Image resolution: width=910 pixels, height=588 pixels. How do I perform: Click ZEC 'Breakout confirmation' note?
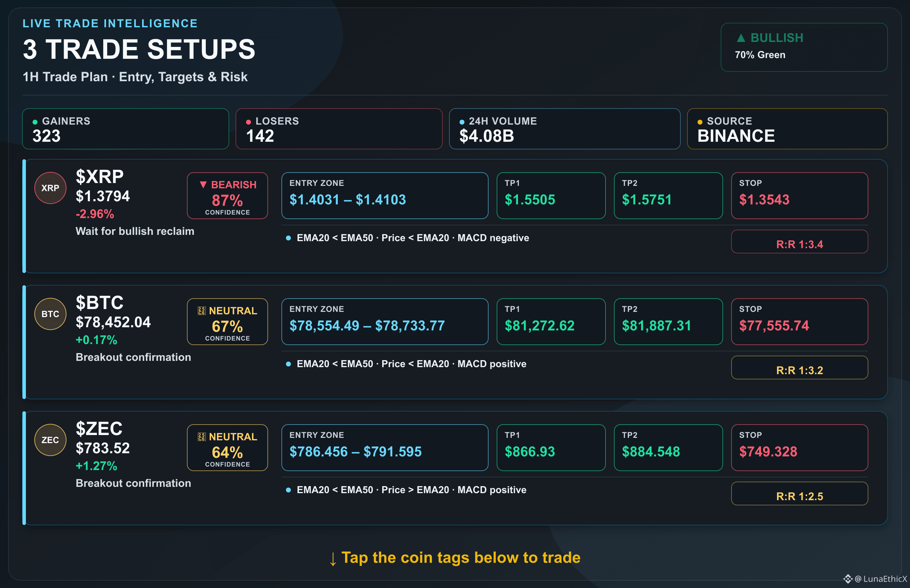(x=133, y=483)
